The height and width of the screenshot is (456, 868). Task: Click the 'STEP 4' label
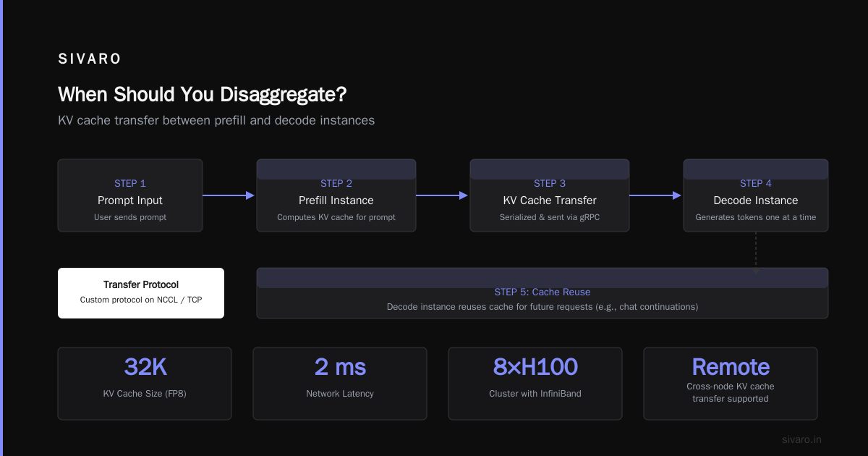click(756, 183)
